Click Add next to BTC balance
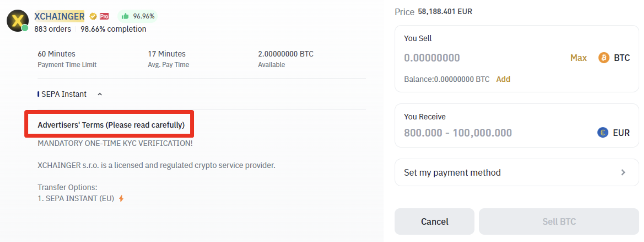The width and height of the screenshot is (644, 242). (x=503, y=79)
